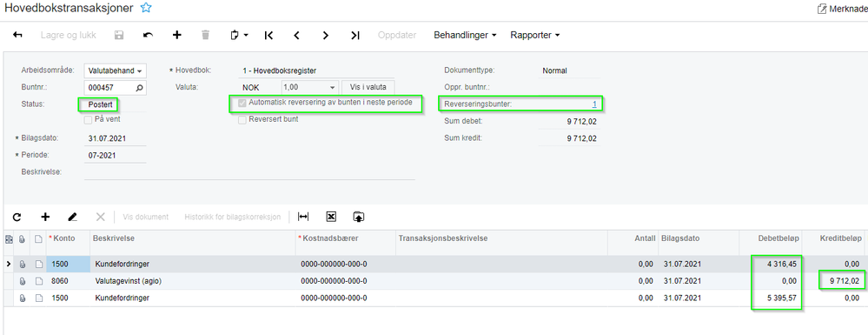Fit columns to width icon
The width and height of the screenshot is (868, 335).
pos(303,217)
